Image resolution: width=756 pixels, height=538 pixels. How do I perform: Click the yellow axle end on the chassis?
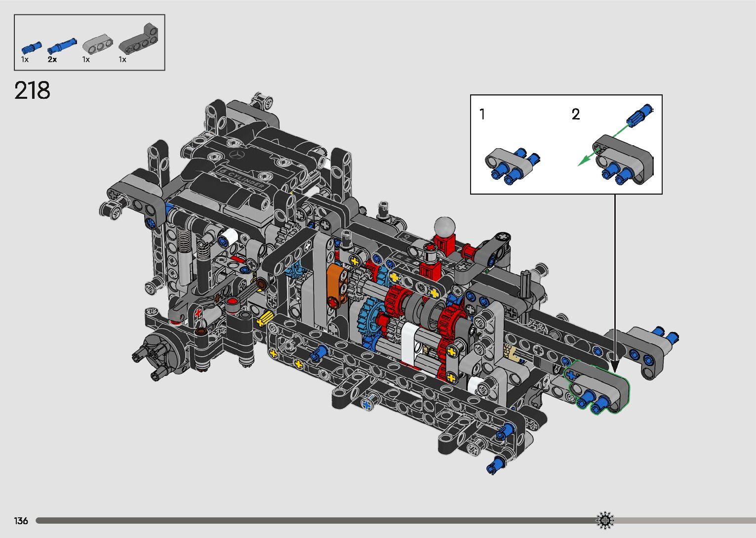coord(265,319)
